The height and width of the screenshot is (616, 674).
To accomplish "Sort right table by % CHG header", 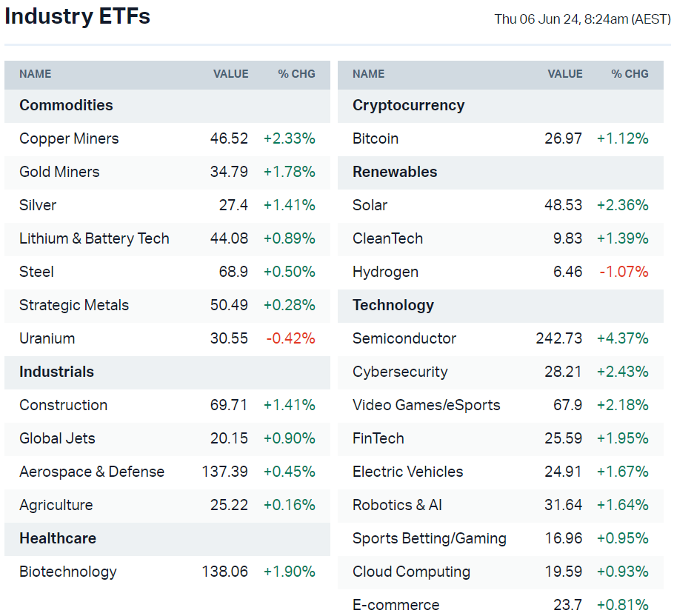I will [630, 74].
